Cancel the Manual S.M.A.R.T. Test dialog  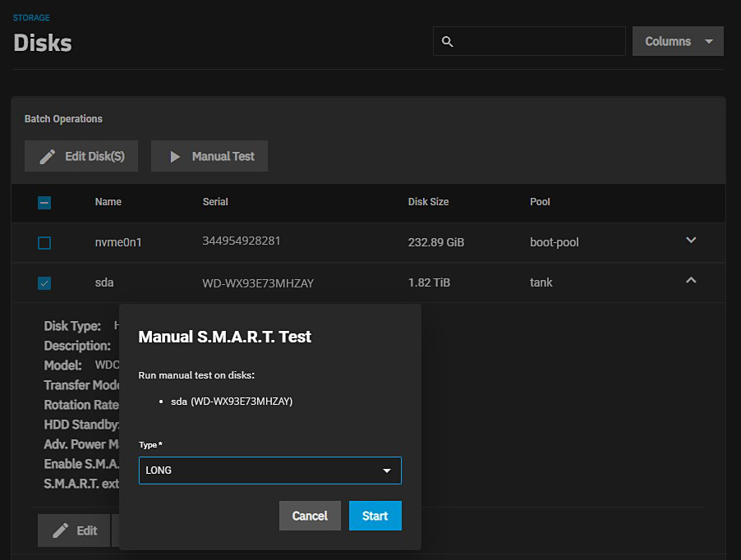[x=310, y=516]
